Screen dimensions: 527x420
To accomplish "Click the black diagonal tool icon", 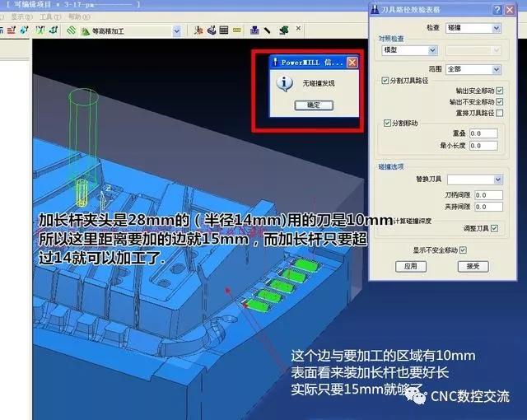I will (267, 30).
